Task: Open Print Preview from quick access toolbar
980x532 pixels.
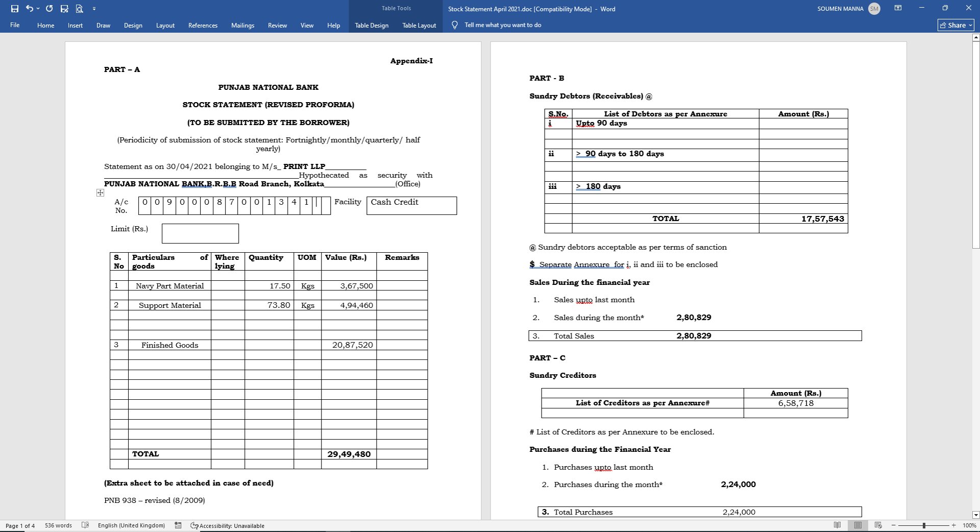Action: 79,9
